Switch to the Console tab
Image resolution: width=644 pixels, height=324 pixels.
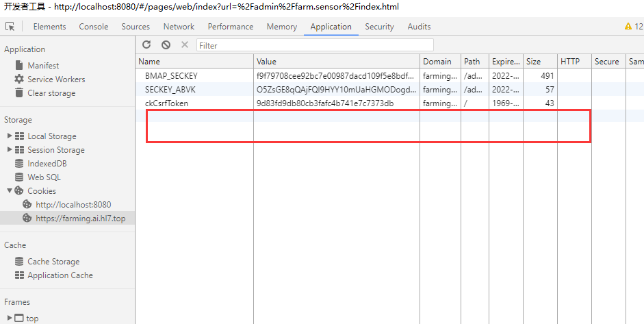click(94, 27)
